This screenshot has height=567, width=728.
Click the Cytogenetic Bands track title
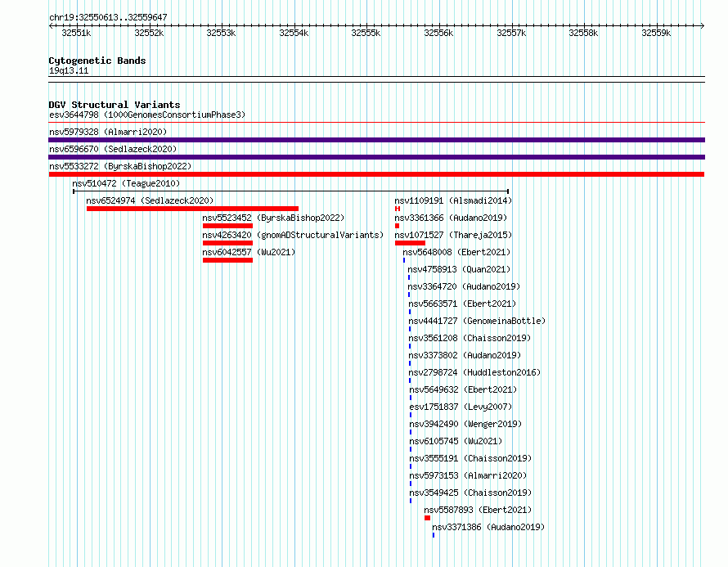tap(97, 61)
